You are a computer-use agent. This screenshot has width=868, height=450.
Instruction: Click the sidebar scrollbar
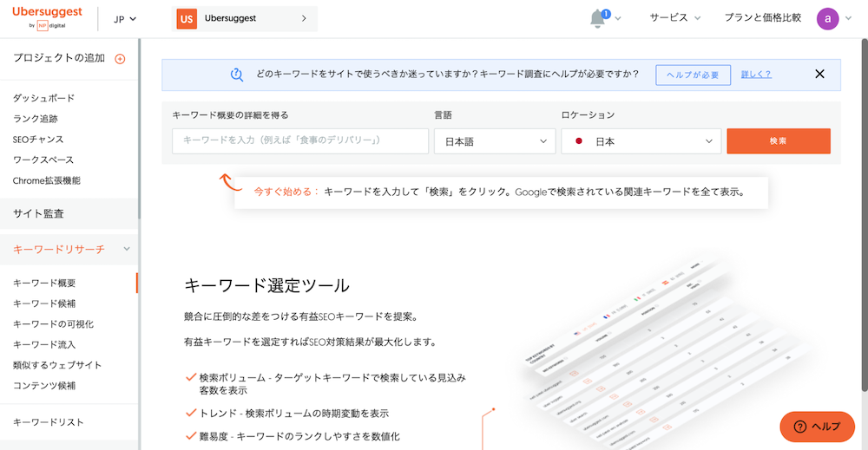(x=139, y=129)
